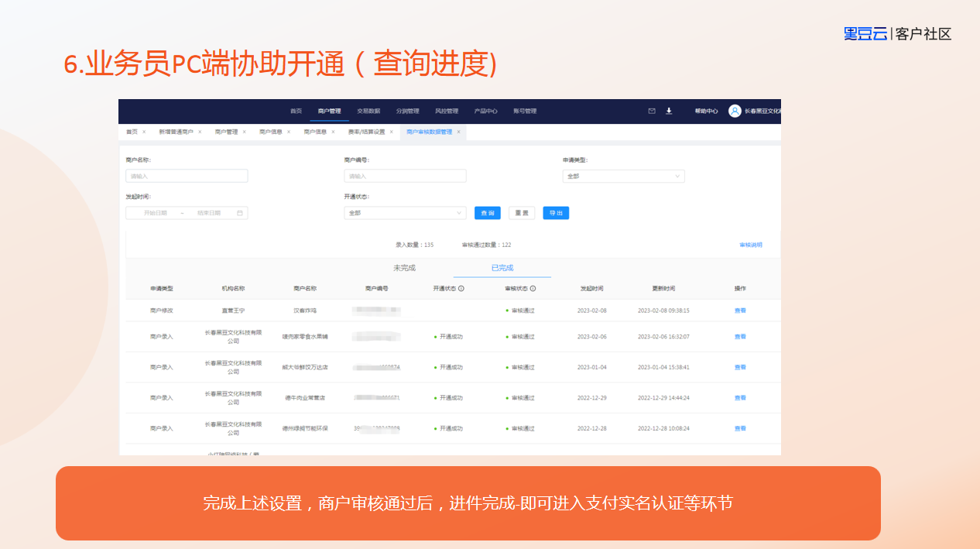The width and height of the screenshot is (980, 549).
Task: Click merchant name 汉客炸鸡
Action: pyautogui.click(x=305, y=311)
